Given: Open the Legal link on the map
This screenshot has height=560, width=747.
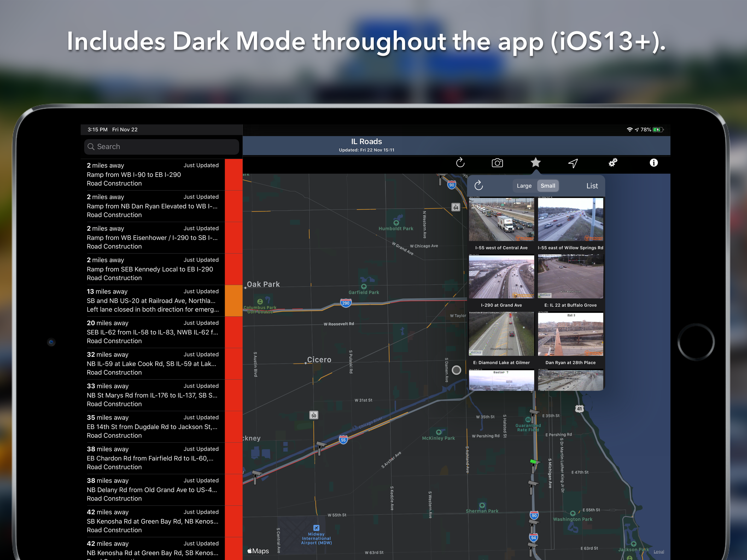Looking at the screenshot, I should point(658,552).
